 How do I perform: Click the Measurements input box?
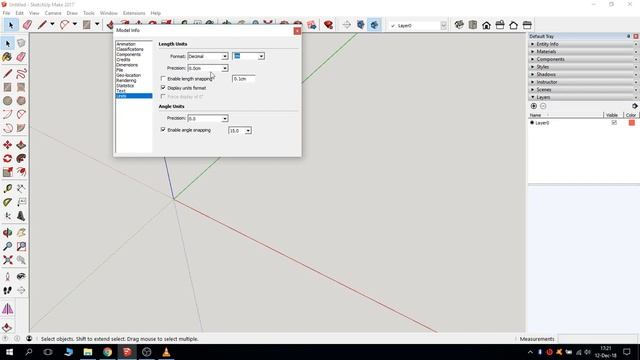[x=598, y=339]
